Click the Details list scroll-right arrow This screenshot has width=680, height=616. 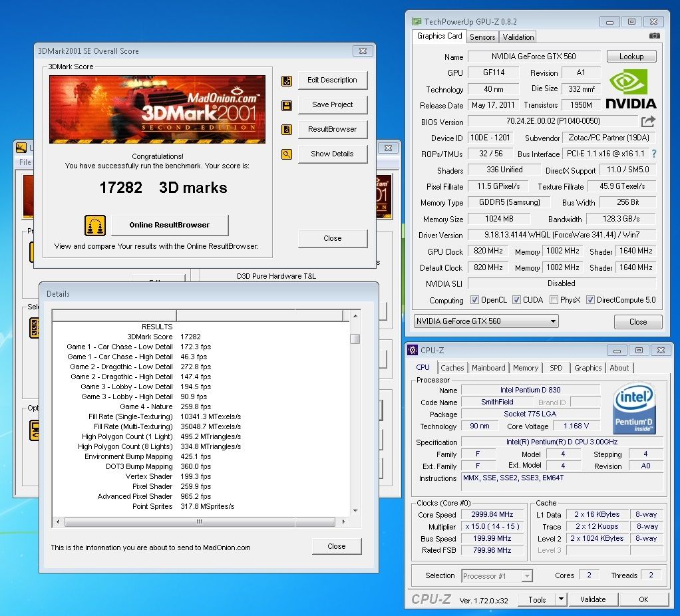(343, 522)
